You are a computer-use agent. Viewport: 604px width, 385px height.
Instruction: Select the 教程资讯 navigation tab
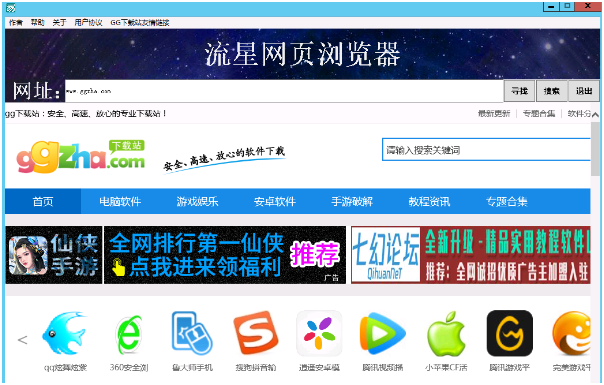429,202
